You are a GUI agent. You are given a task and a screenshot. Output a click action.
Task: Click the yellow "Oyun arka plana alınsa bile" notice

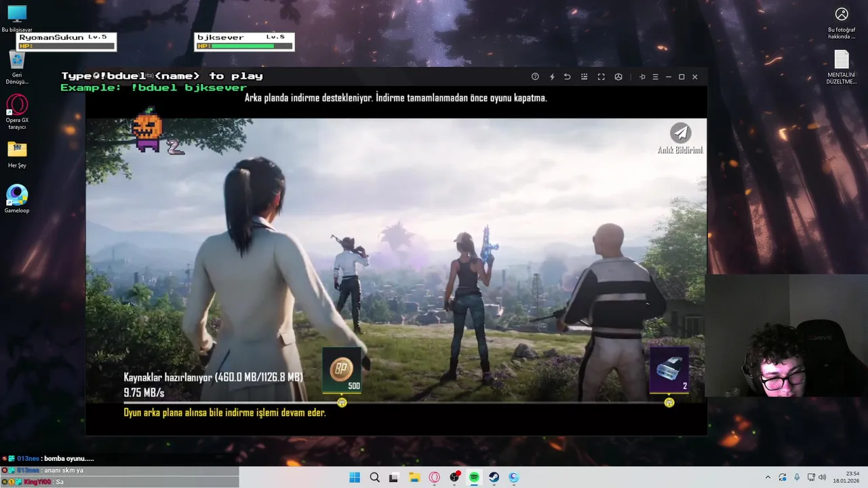pyautogui.click(x=224, y=412)
